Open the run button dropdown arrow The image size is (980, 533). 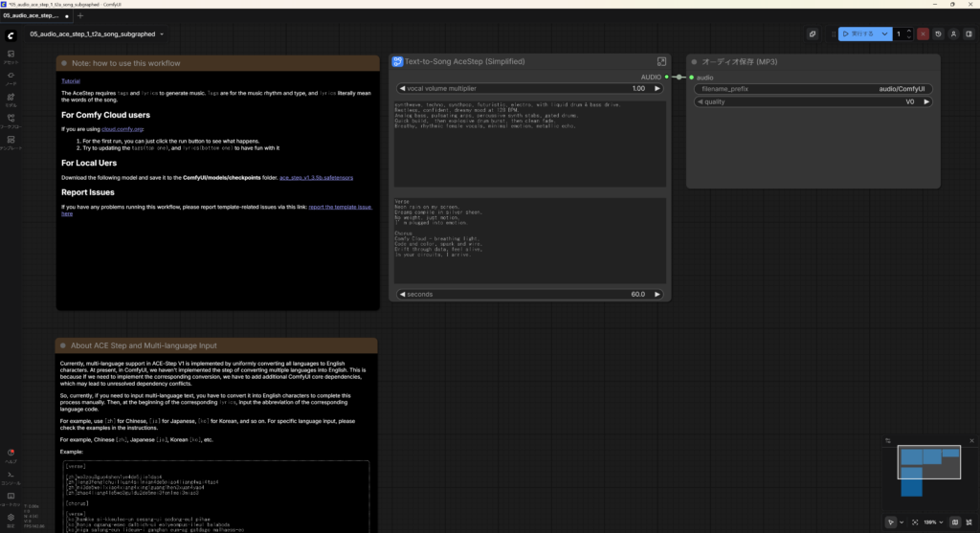tap(885, 33)
